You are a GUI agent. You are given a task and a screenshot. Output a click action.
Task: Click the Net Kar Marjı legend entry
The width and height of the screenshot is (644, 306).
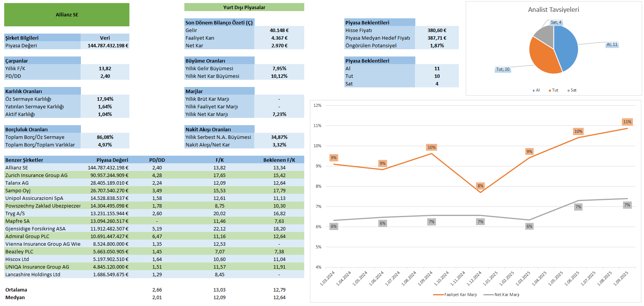coord(501,295)
